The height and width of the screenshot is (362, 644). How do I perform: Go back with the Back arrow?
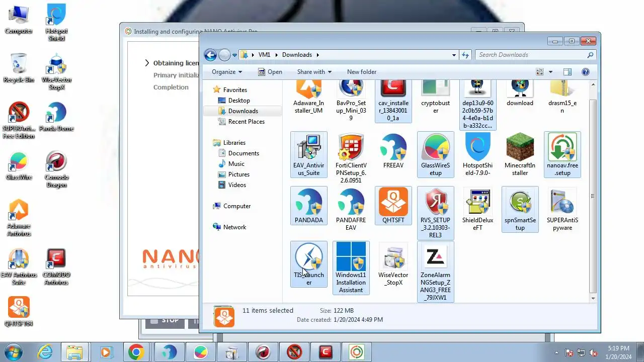pos(211,55)
